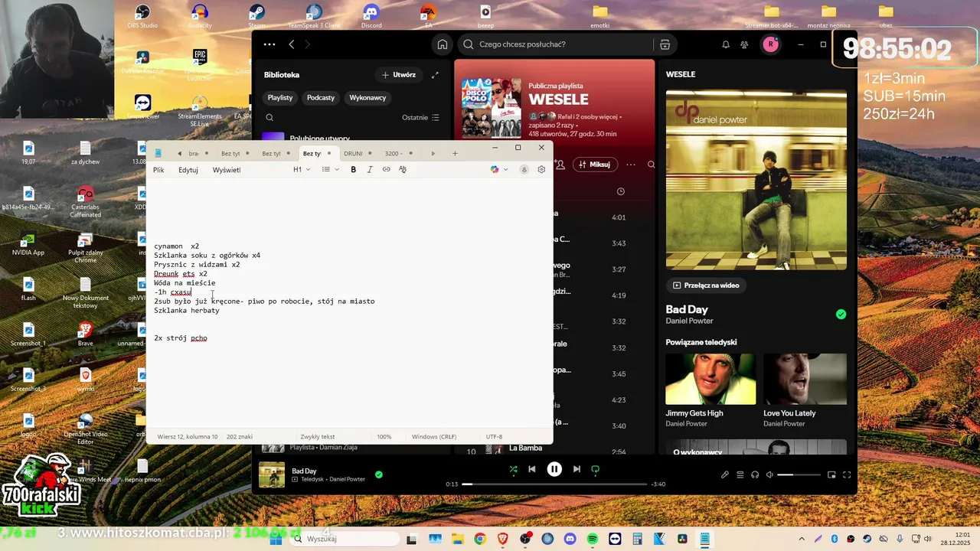This screenshot has height=551, width=980.
Task: Open Brave browser desktop icon
Action: point(85,334)
